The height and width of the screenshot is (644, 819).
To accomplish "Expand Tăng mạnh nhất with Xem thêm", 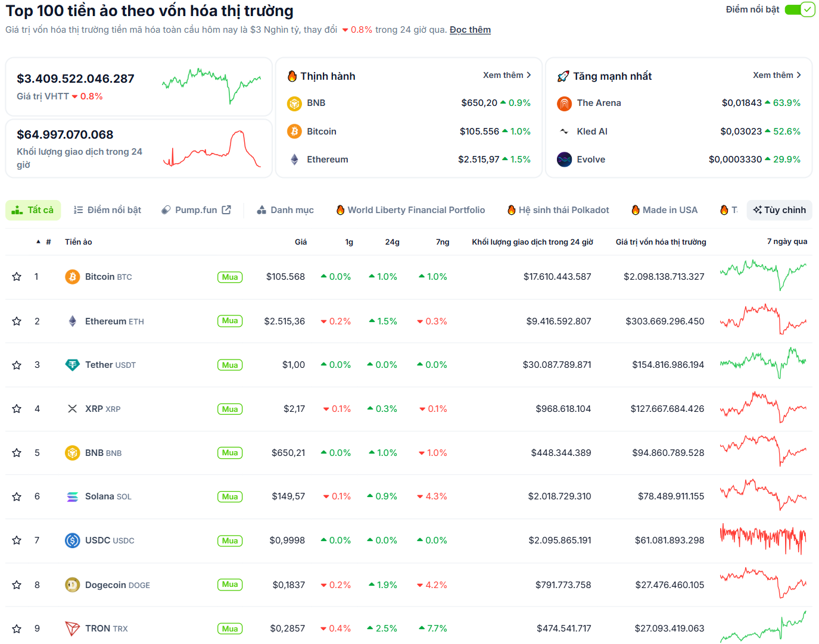I will (777, 75).
